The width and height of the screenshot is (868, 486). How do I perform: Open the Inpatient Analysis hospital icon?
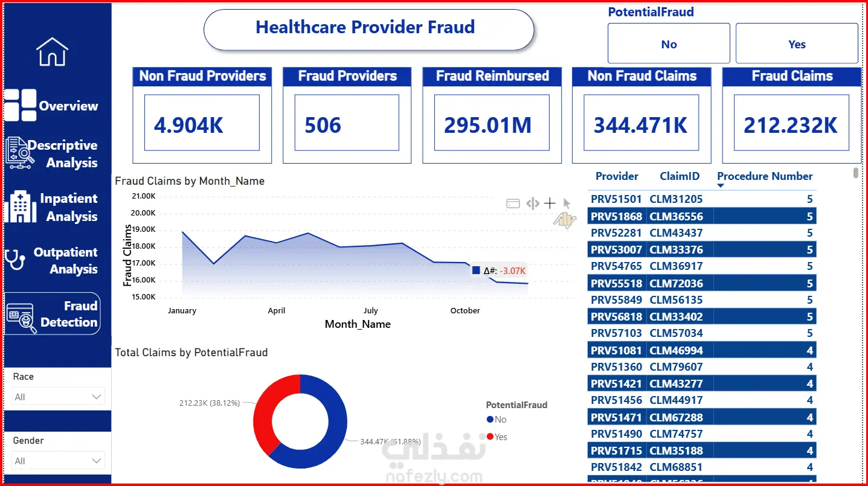click(20, 207)
